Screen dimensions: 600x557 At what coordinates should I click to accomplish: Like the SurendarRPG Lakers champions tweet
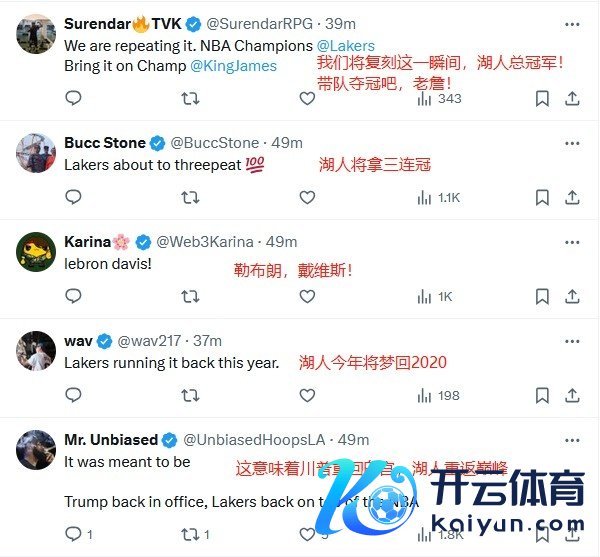click(307, 98)
